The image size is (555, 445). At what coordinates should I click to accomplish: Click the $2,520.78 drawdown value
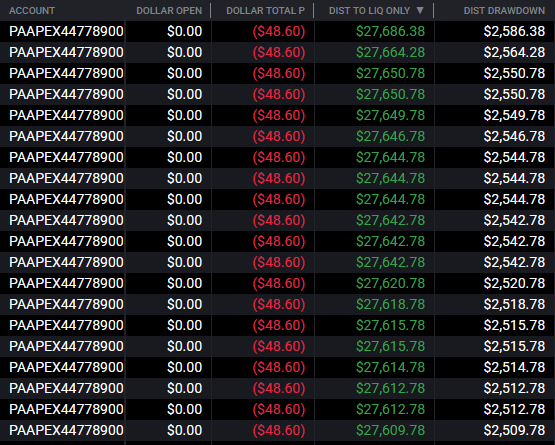(x=514, y=283)
